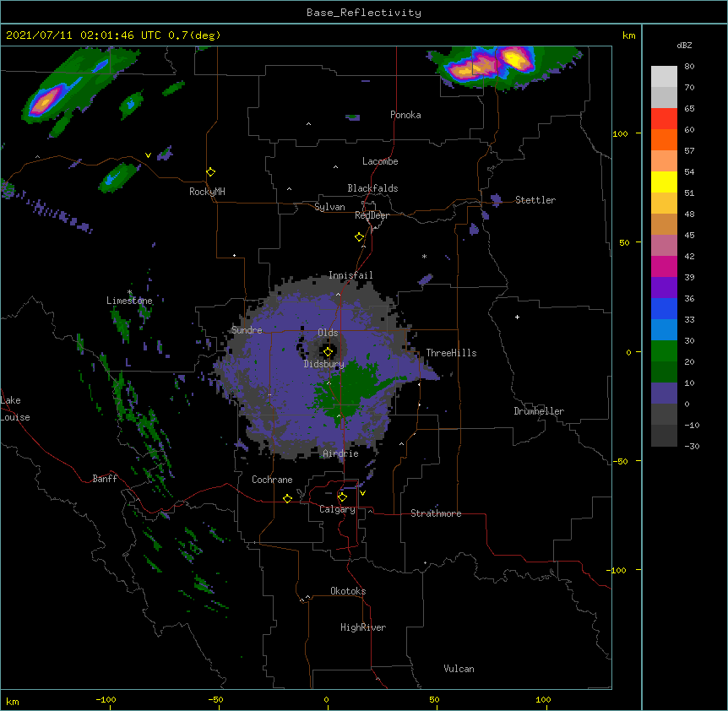Click the radar site diamond marker at Olds
Screen dimensions: 728x711
point(328,351)
